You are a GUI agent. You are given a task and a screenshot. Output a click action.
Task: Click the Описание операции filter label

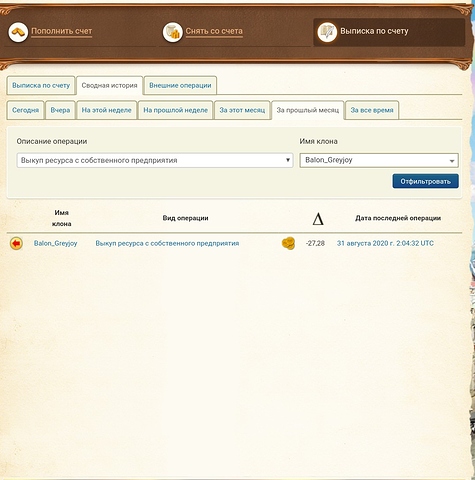pos(52,141)
